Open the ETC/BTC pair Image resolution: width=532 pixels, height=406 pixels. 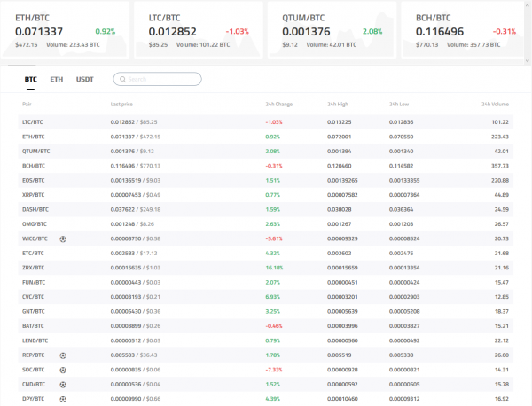[33, 254]
